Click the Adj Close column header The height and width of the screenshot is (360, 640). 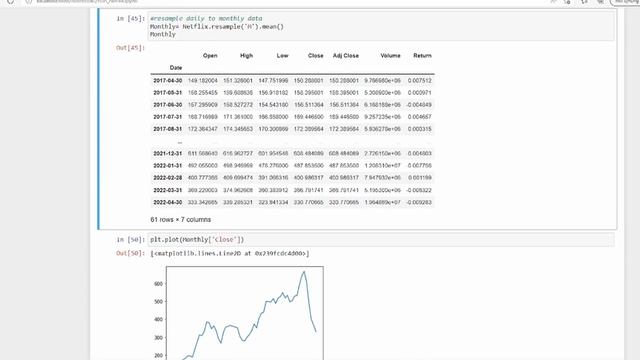(346, 56)
